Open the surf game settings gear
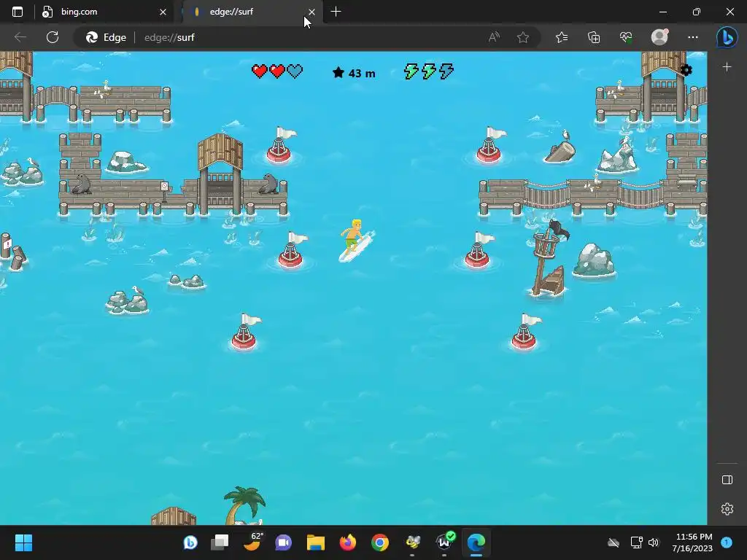747x560 pixels. tap(686, 71)
